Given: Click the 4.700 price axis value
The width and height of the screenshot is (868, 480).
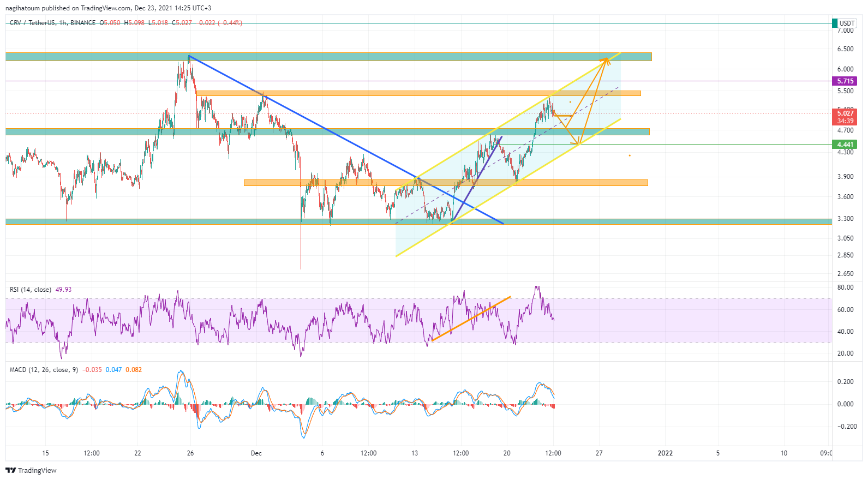Looking at the screenshot, I should (x=845, y=130).
